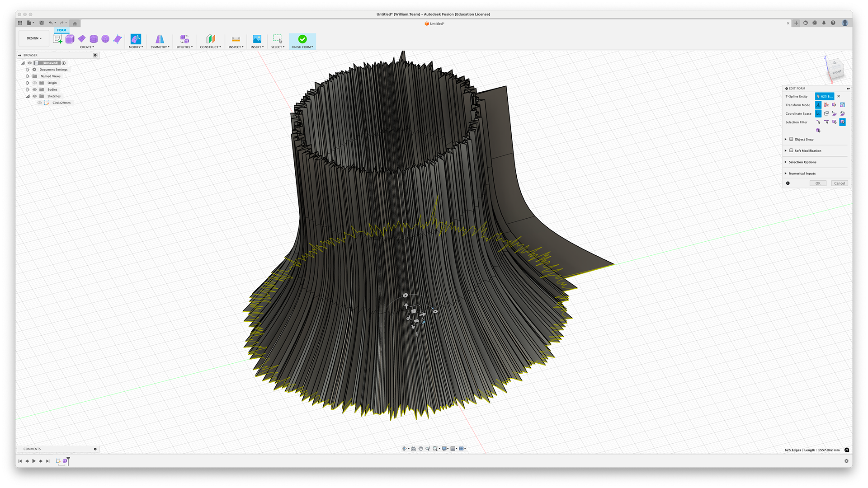
Task: Toggle visibility of the Sketches folder
Action: pos(34,96)
